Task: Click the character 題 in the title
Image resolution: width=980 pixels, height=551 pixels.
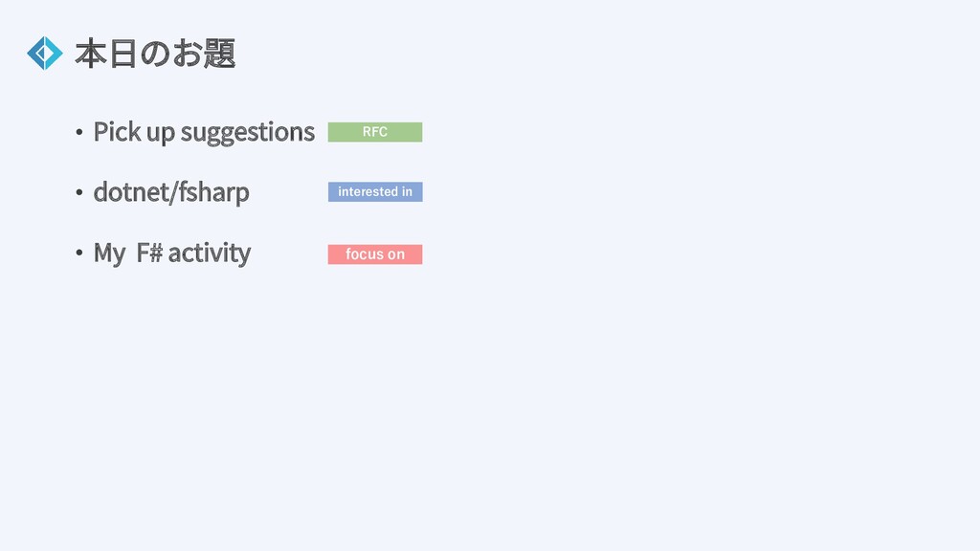Action: [x=219, y=54]
